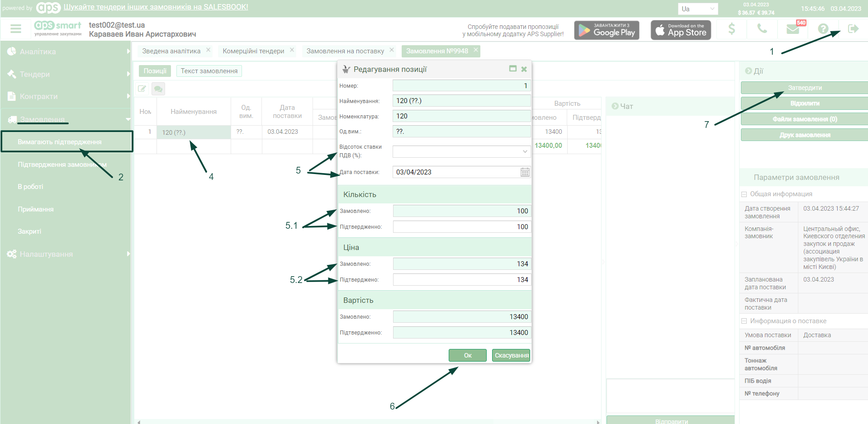Switch to Комерційні тендери tab

[253, 51]
